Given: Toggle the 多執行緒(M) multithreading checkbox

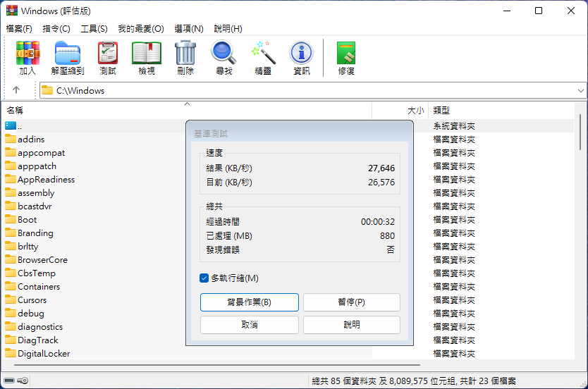Looking at the screenshot, I should [204, 278].
